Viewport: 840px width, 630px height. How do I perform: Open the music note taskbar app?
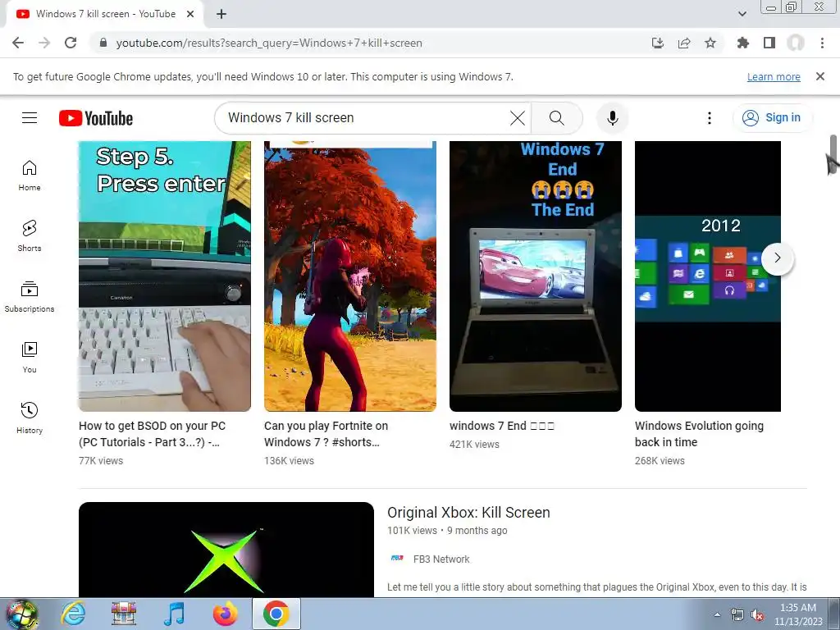click(x=174, y=614)
